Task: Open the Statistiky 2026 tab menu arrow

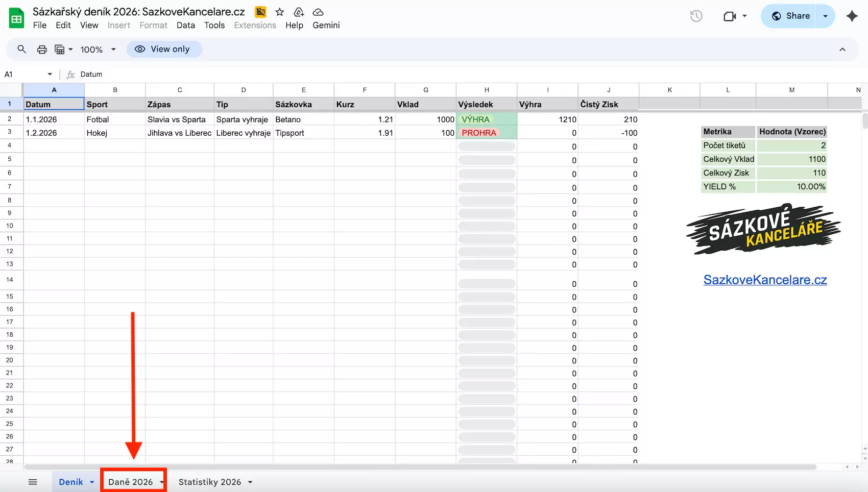Action: tap(250, 481)
